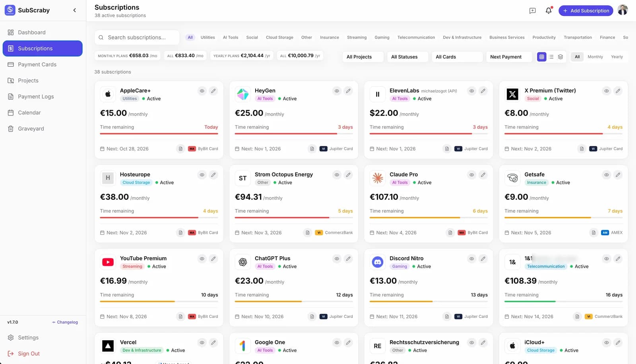Toggle visibility eye on ChatGPT Plus card
636x364 pixels.
pyautogui.click(x=337, y=259)
